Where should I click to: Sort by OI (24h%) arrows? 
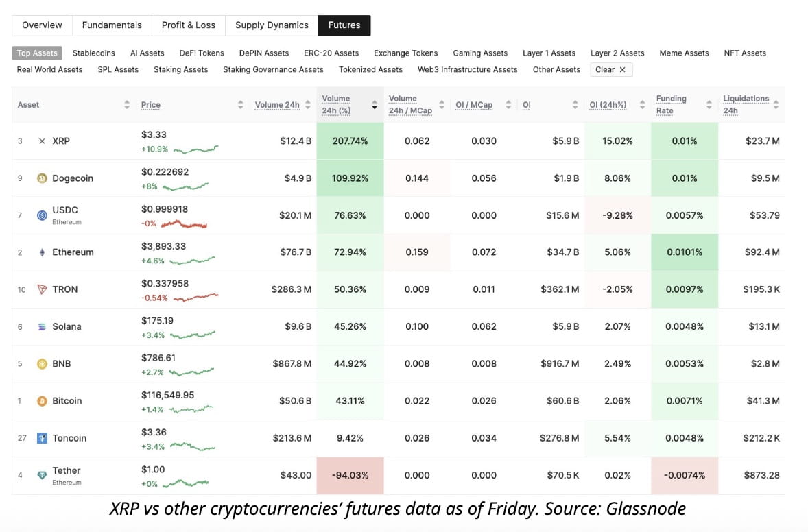(642, 104)
